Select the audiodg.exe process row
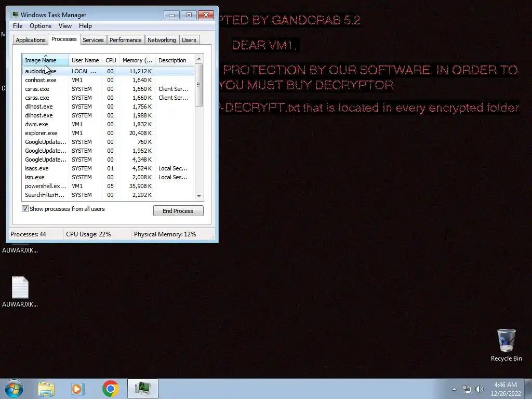 click(108, 71)
